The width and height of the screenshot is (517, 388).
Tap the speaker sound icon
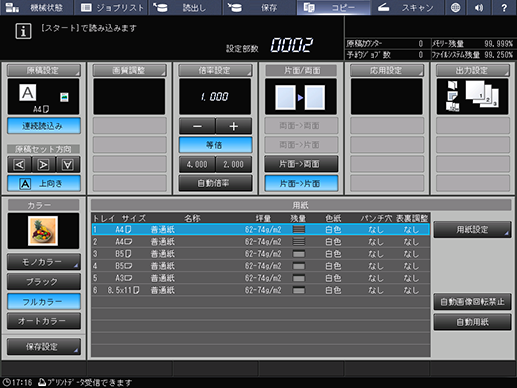(x=479, y=7)
